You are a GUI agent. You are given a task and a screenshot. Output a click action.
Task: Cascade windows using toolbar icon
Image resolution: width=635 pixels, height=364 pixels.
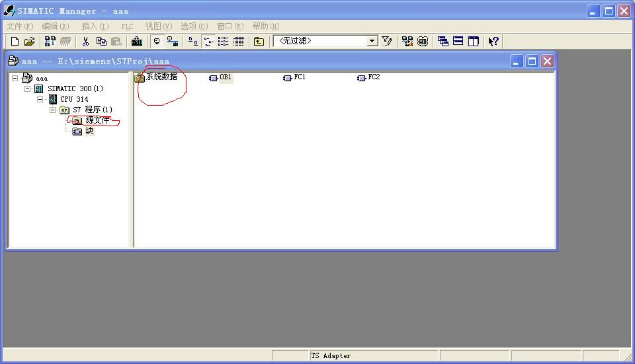point(443,41)
